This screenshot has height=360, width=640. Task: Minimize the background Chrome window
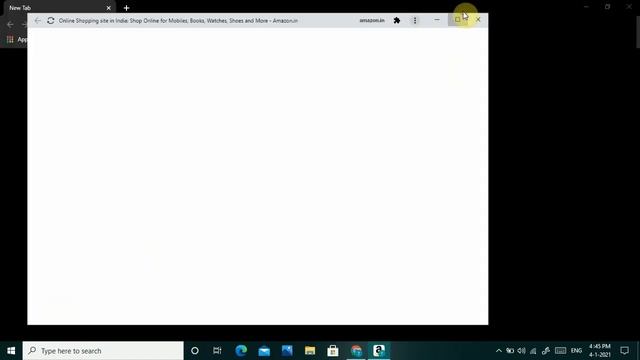point(587,7)
